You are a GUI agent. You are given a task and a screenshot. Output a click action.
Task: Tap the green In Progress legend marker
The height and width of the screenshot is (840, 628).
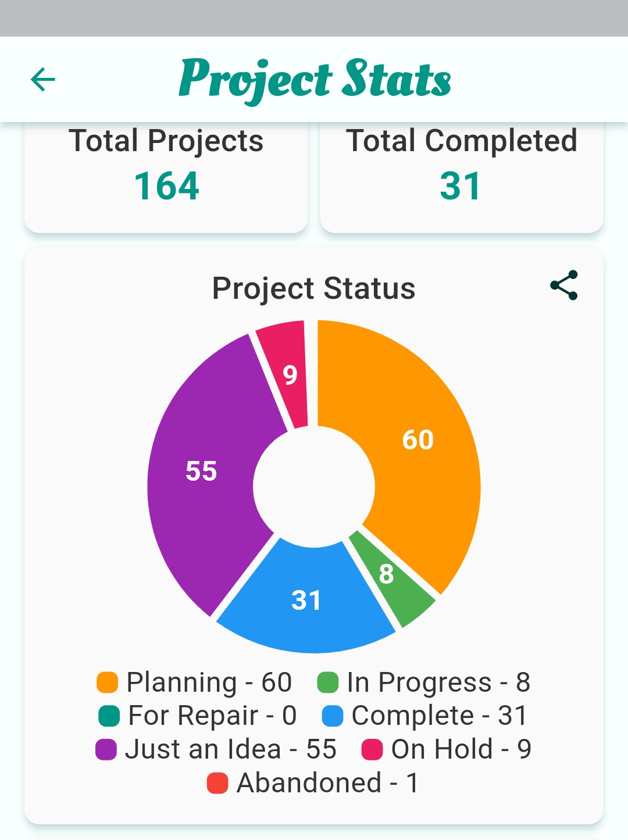[328, 682]
